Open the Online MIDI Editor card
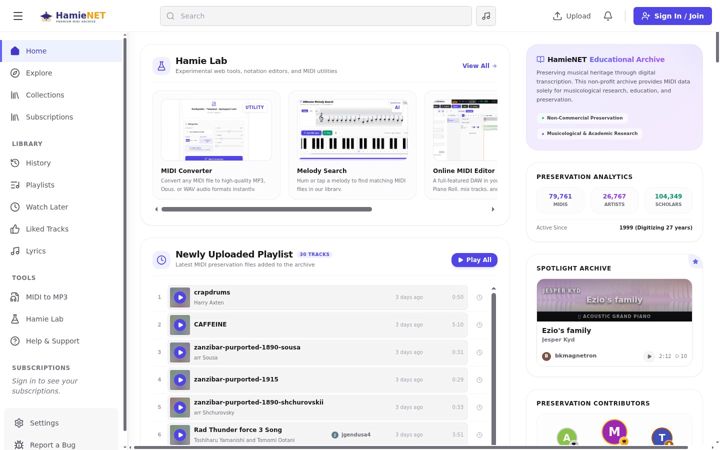720x450 pixels. [x=461, y=145]
